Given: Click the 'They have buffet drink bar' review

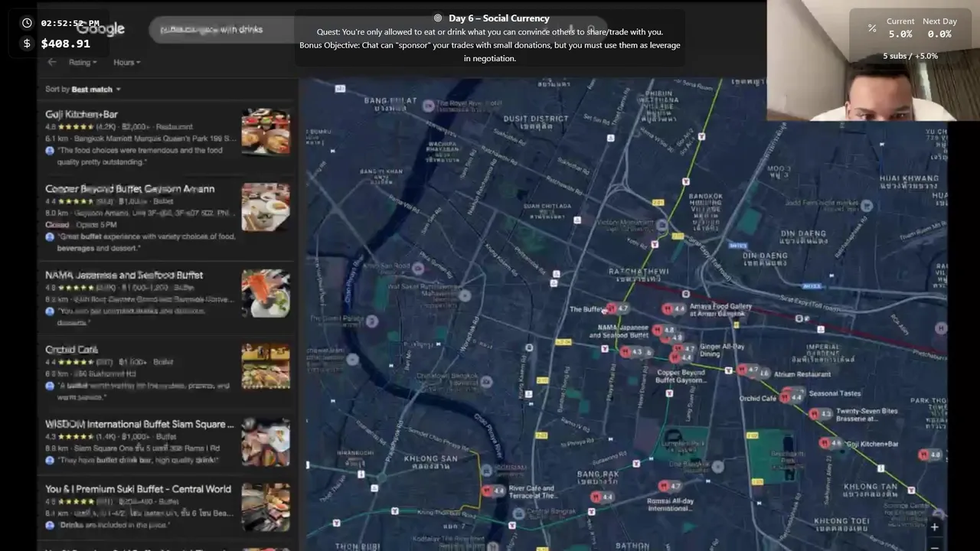Looking at the screenshot, I should 138,460.
